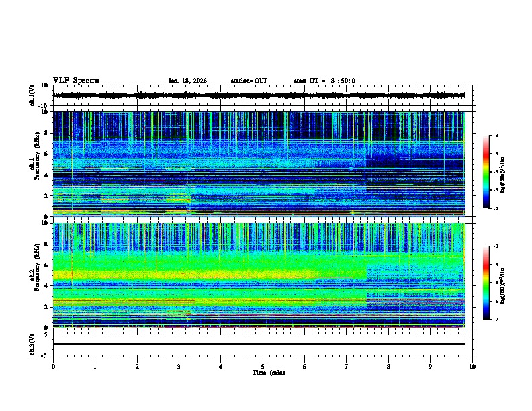Screen dimensions: 532x411
Task: Click the "-3" label on ch.1 colorbar
Action: (495, 135)
